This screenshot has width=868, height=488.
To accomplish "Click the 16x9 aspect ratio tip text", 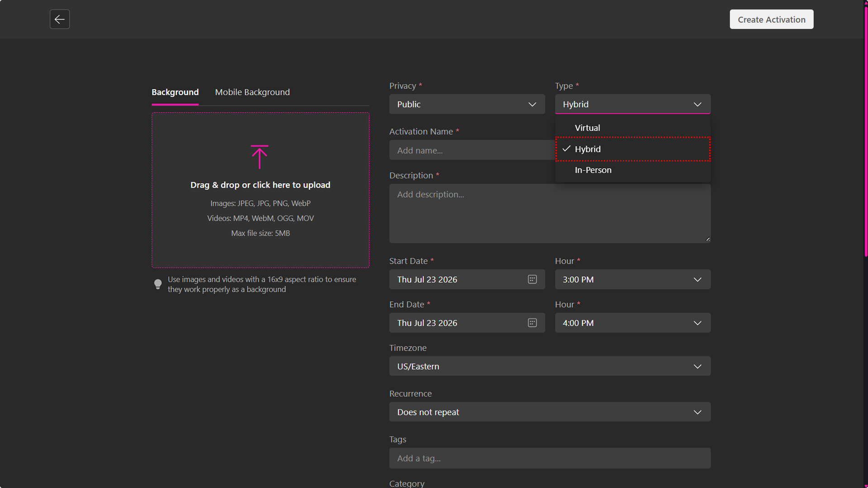I will pos(262,284).
